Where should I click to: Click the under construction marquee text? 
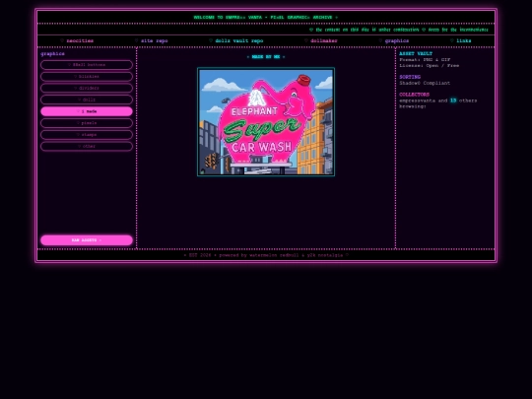click(x=399, y=30)
